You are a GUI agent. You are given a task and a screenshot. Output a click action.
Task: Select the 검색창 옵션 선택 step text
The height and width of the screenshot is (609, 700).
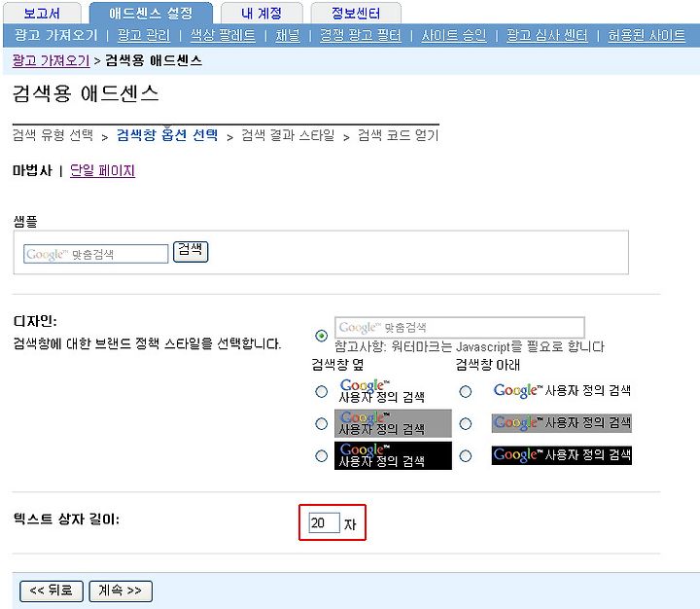167,134
